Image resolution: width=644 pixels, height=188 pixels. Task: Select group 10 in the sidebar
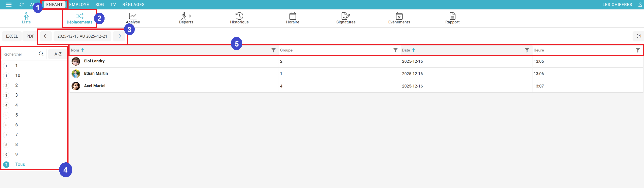point(18,76)
